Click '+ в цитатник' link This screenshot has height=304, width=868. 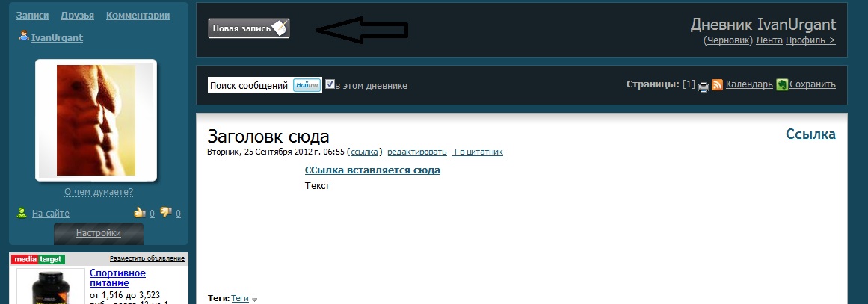coord(478,152)
